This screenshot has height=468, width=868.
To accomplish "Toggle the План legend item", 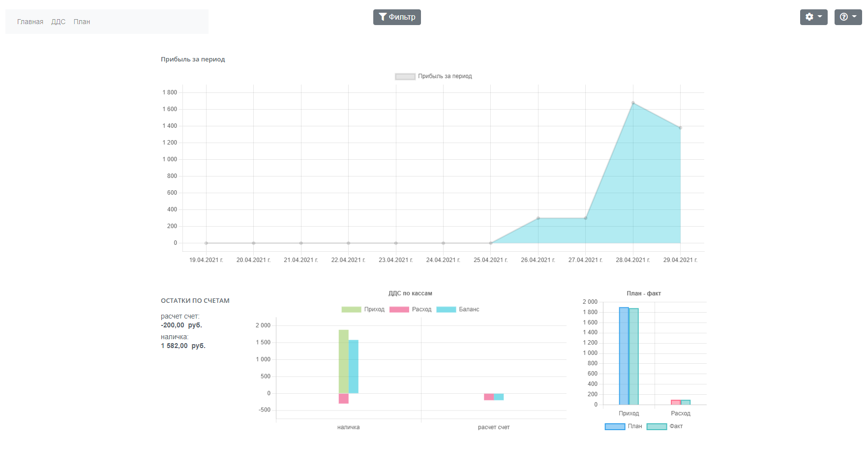I will click(623, 426).
